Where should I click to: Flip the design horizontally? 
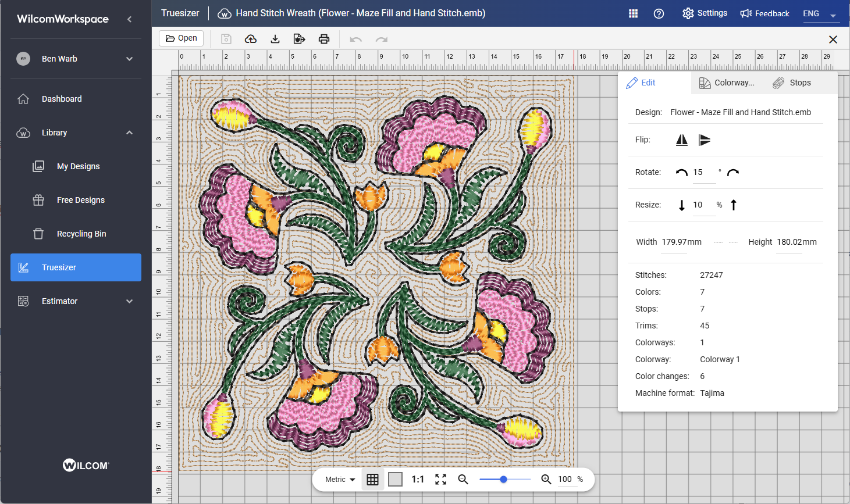[x=682, y=140]
